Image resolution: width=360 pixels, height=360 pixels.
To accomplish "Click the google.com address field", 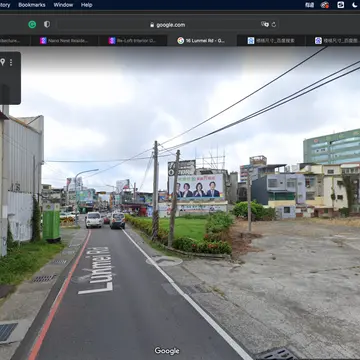I will click(167, 25).
